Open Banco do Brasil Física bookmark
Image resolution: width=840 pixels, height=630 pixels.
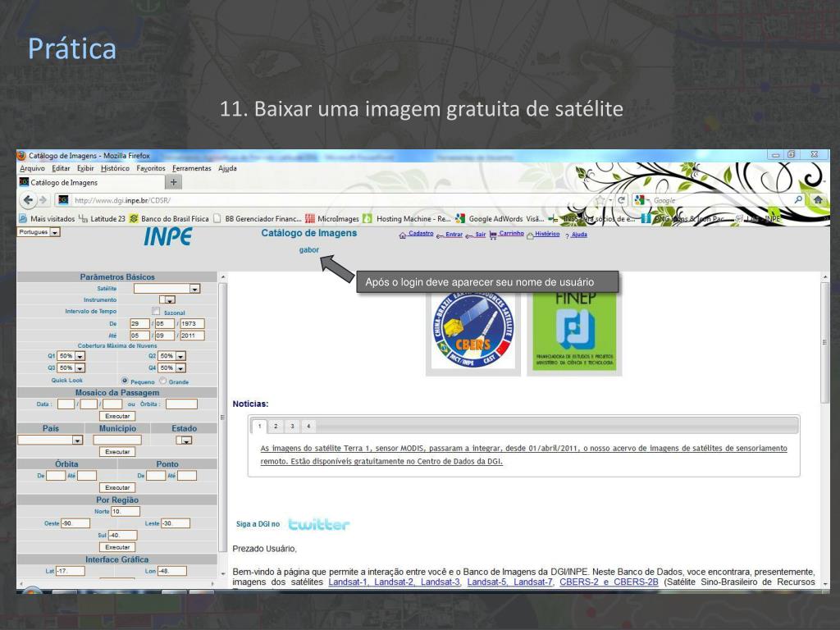click(169, 218)
